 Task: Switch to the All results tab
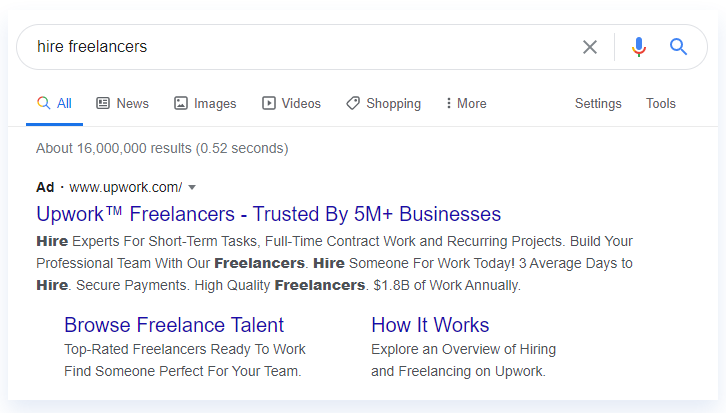54,103
